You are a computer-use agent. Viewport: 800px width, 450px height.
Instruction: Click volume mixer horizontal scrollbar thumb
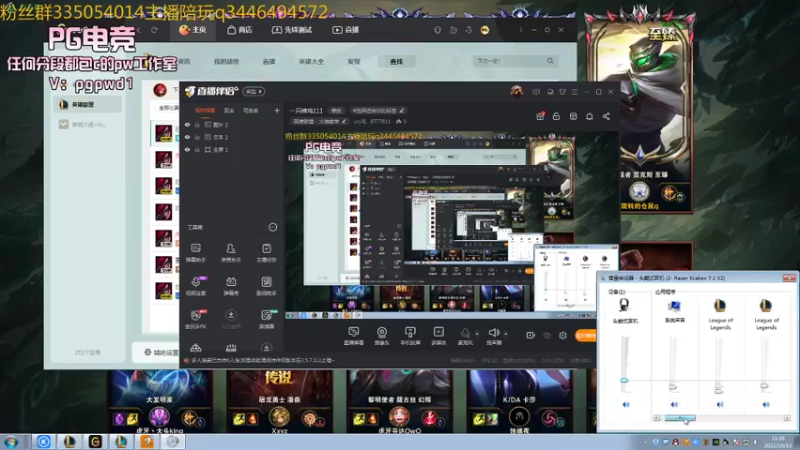pyautogui.click(x=680, y=418)
